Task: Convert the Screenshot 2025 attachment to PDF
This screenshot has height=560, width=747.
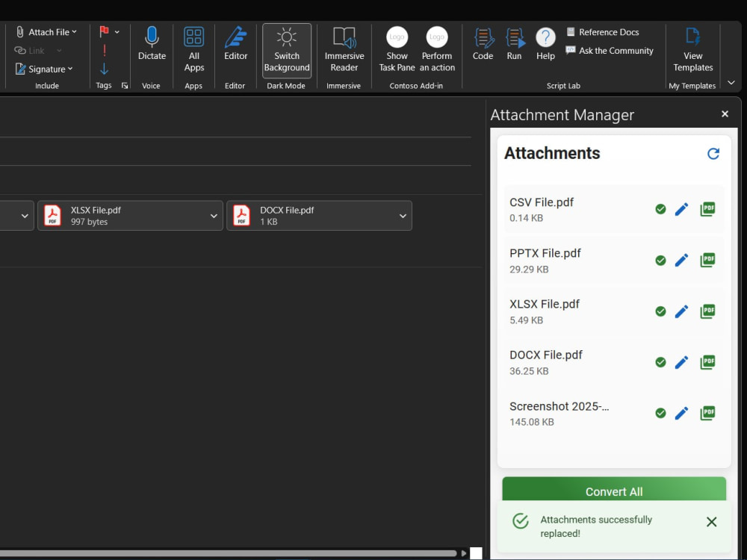Action: [708, 413]
